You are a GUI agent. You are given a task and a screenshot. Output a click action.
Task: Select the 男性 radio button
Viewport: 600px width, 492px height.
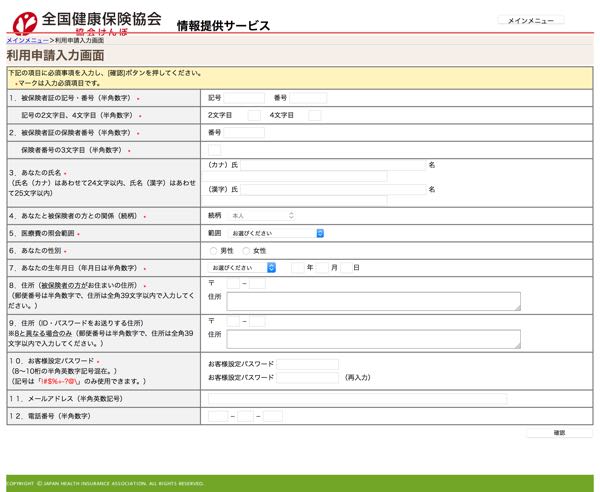(x=213, y=250)
